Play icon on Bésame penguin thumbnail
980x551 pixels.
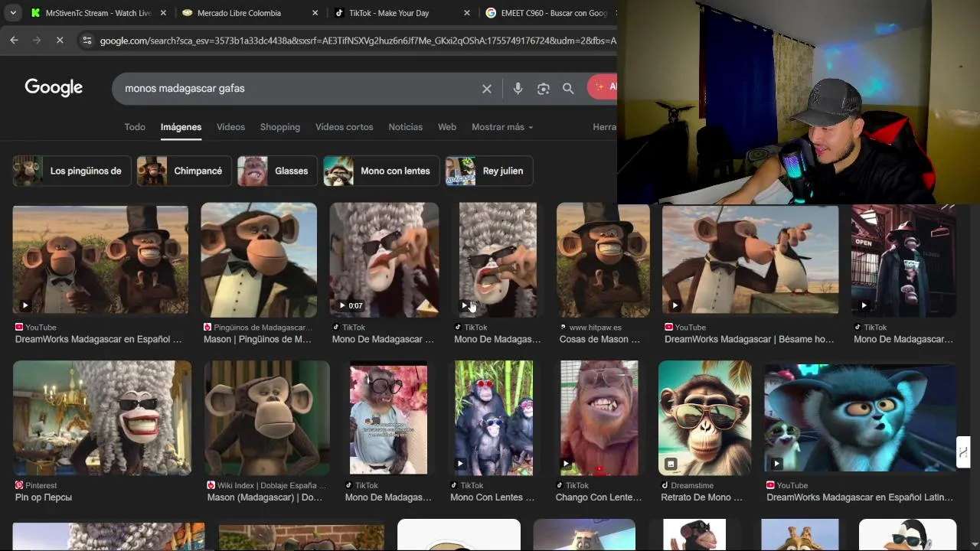click(x=675, y=305)
